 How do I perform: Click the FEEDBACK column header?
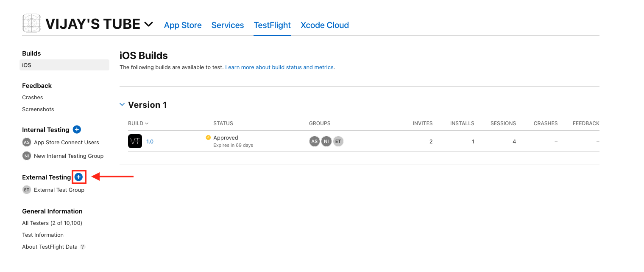click(586, 123)
